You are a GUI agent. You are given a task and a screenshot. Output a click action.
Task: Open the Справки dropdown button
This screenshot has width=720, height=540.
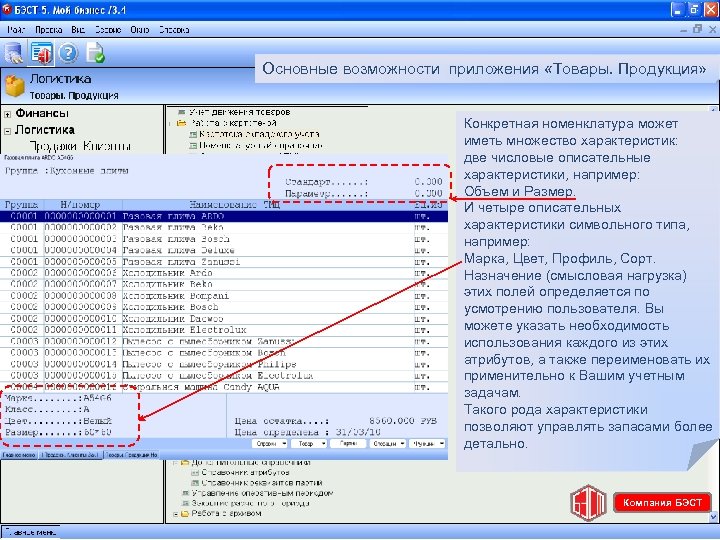pyautogui.click(x=270, y=444)
